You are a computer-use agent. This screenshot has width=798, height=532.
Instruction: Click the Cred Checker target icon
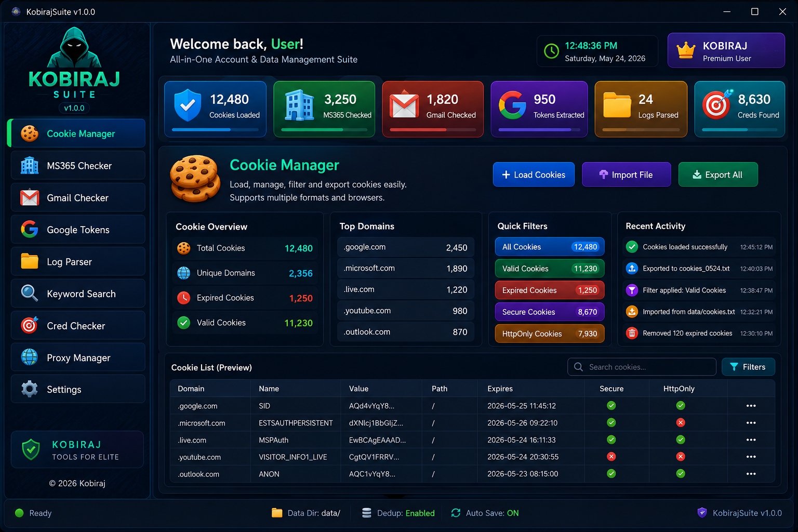tap(30, 325)
